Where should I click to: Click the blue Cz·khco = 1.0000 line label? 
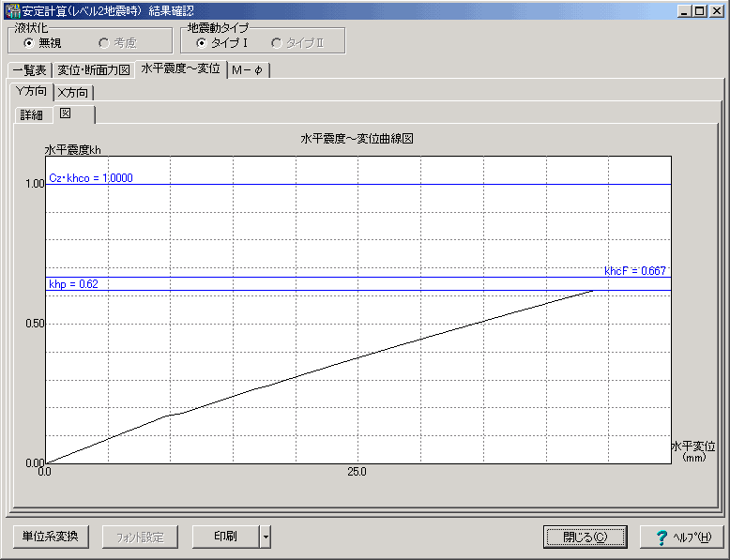click(90, 178)
